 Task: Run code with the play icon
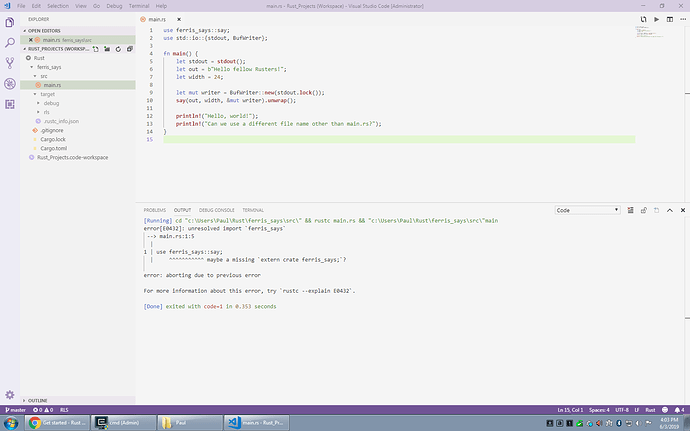(x=657, y=19)
